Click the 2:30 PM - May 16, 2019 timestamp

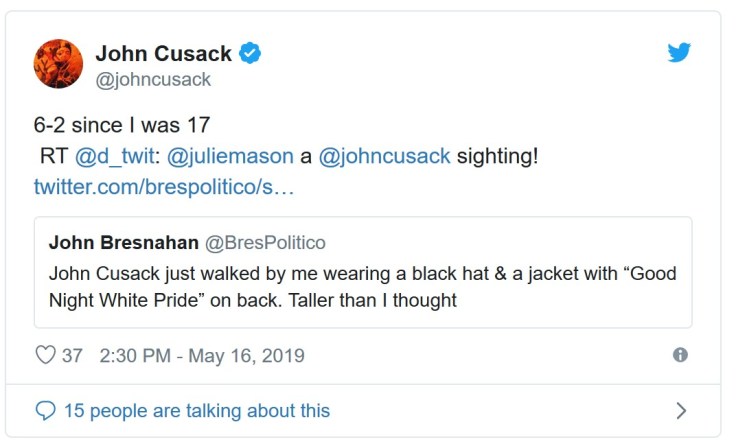pos(203,355)
